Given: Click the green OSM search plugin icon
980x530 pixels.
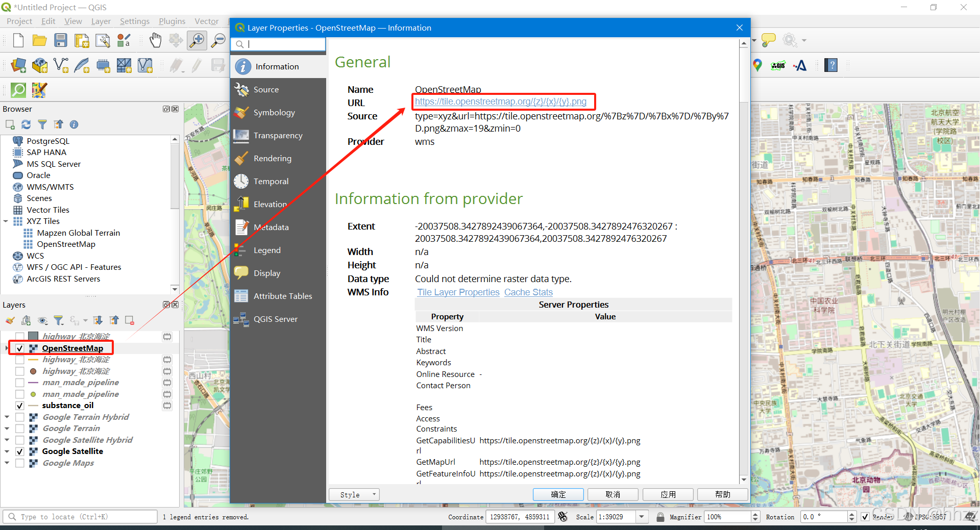Looking at the screenshot, I should [18, 90].
